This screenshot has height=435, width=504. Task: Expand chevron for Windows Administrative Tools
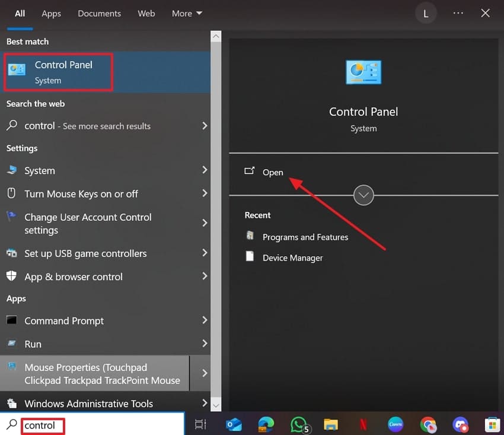[x=205, y=402]
